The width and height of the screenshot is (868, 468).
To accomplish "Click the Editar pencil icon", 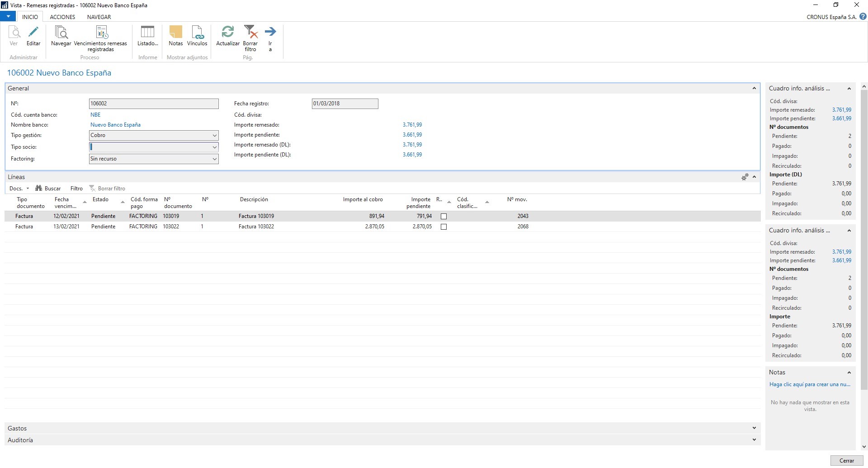I will [33, 33].
